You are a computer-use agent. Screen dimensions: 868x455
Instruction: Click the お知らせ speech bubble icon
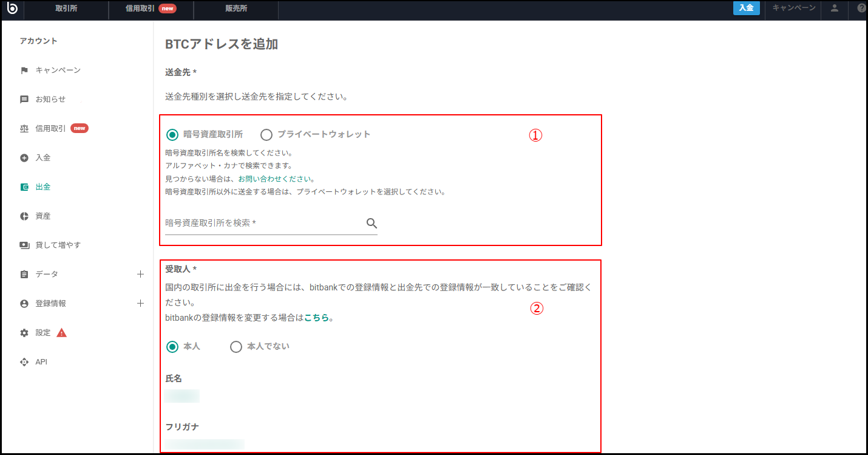click(x=24, y=99)
